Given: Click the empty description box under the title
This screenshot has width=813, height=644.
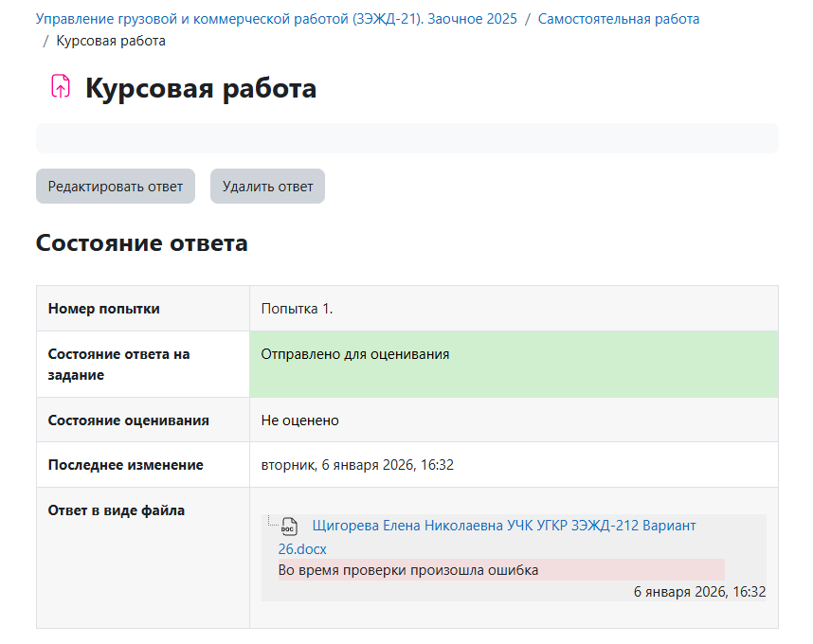Looking at the screenshot, I should tap(406, 138).
